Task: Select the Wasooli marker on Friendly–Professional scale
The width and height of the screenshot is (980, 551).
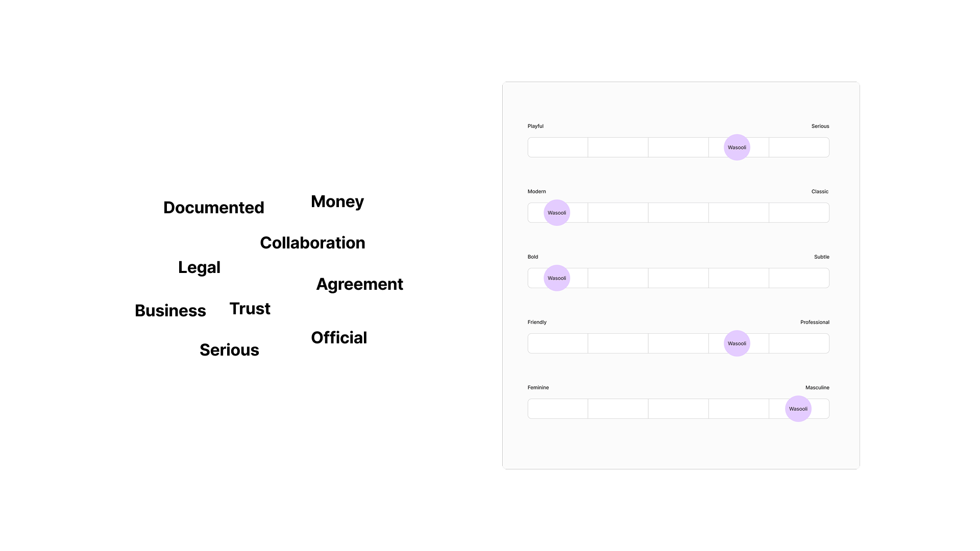Action: click(x=737, y=343)
